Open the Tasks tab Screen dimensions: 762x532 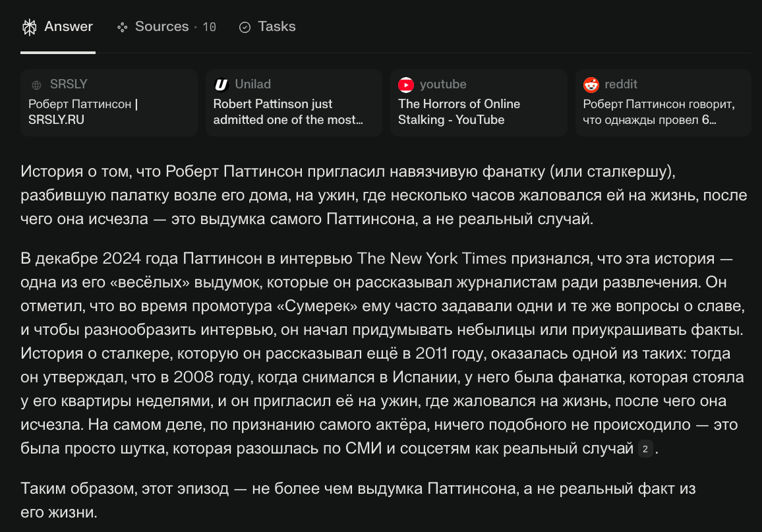coord(267,27)
